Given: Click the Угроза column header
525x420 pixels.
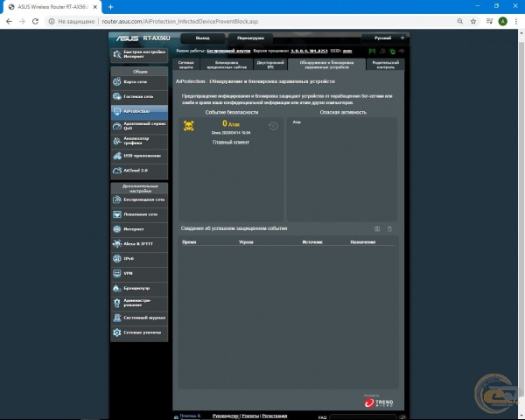Looking at the screenshot, I should point(246,242).
